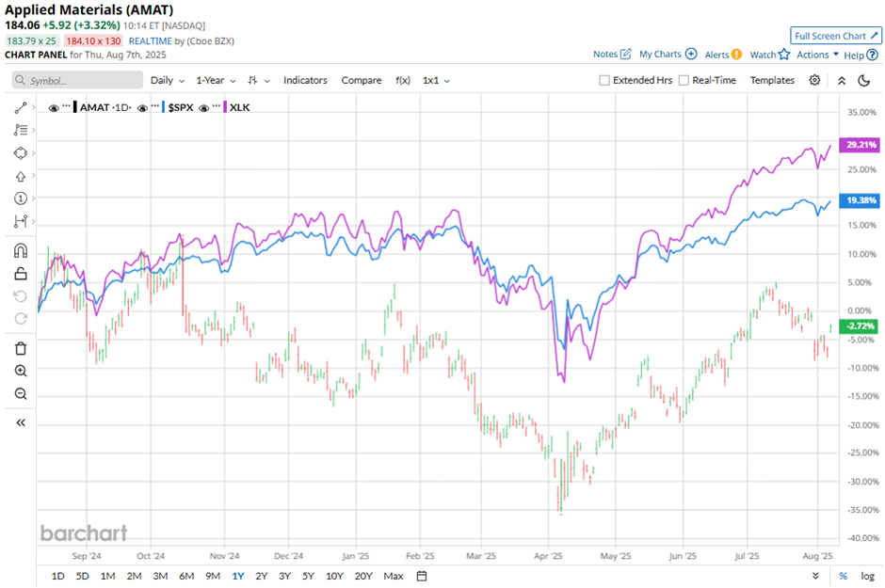Select the 1D time range
Screen dimensions: 885x588
57,576
